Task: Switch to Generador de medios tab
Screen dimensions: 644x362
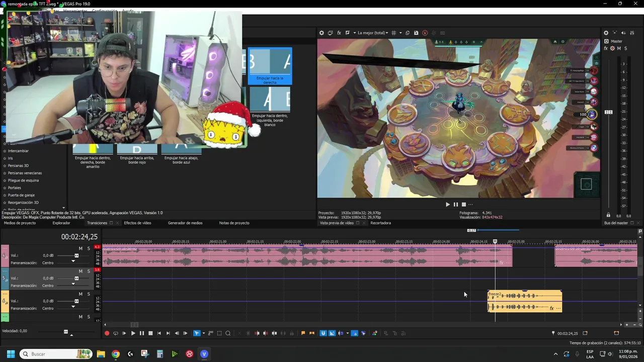Action: [x=185, y=223]
